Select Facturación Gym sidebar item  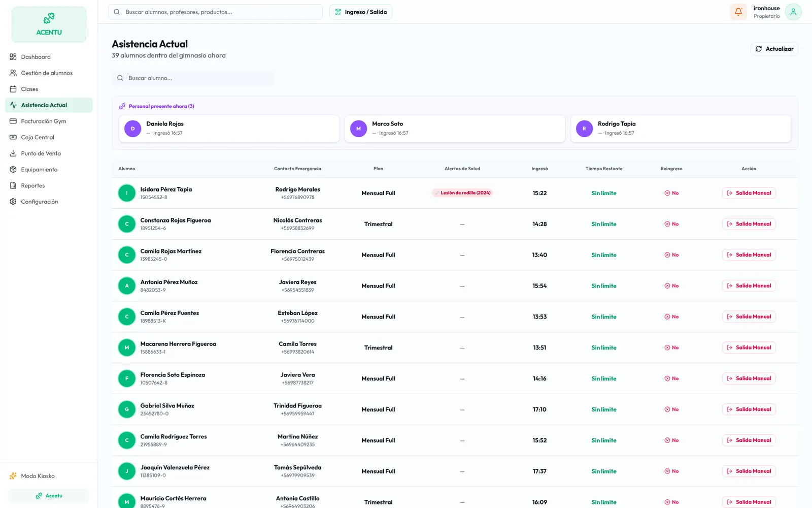tap(49, 121)
